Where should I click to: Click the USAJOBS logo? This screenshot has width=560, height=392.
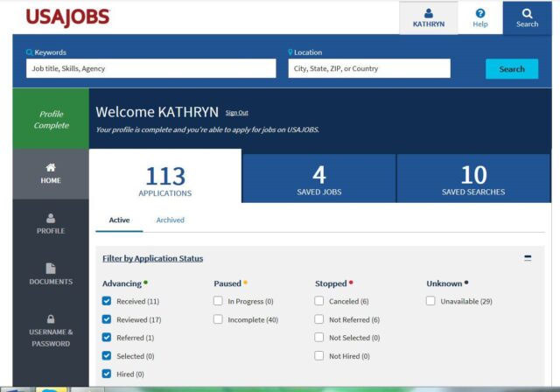67,17
